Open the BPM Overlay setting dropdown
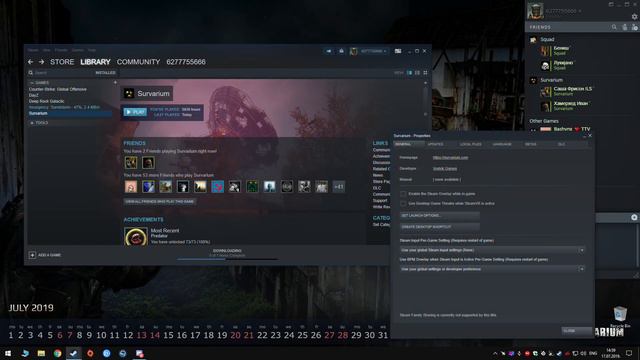640x360 pixels. pyautogui.click(x=492, y=269)
